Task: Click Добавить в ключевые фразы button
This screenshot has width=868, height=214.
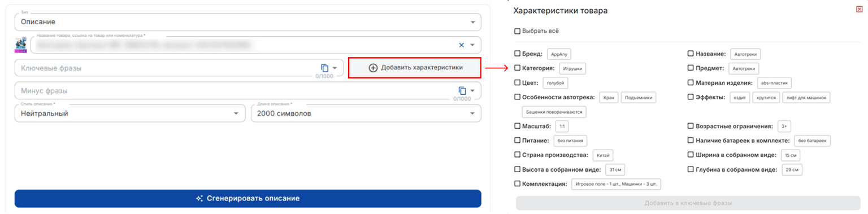Action: coord(688,203)
